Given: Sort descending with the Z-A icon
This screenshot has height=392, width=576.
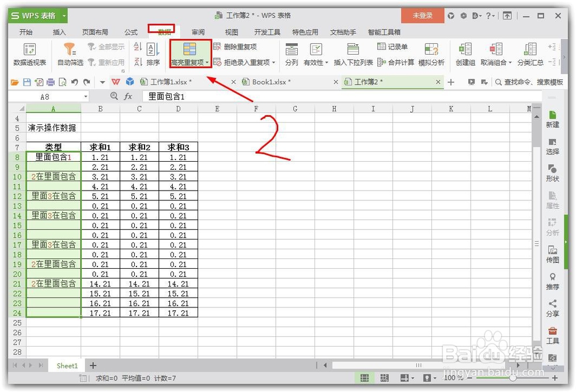Looking at the screenshot, I should point(138,62).
